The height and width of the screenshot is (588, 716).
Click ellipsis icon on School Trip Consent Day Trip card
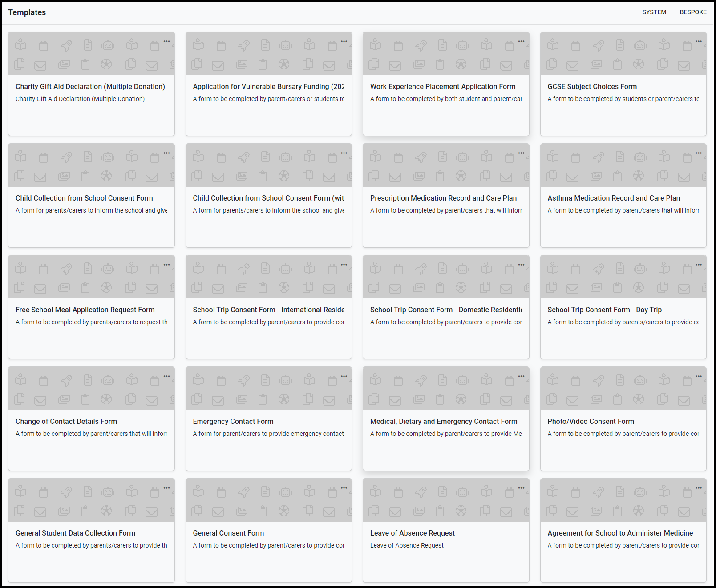699,265
